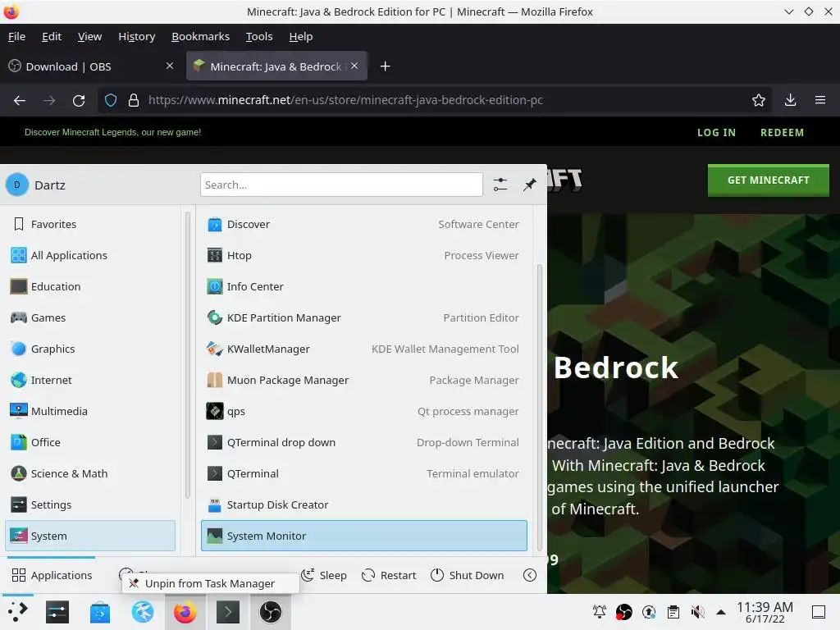The height and width of the screenshot is (630, 840).
Task: Open launcher configure settings icon
Action: pos(500,185)
